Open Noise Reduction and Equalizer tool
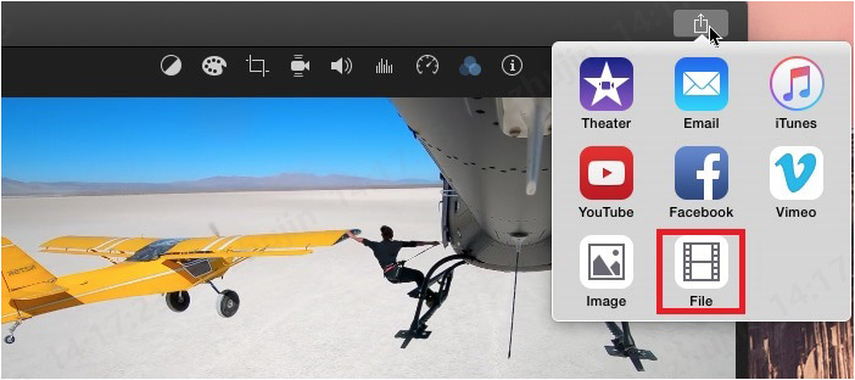This screenshot has width=855, height=380. pos(384,67)
